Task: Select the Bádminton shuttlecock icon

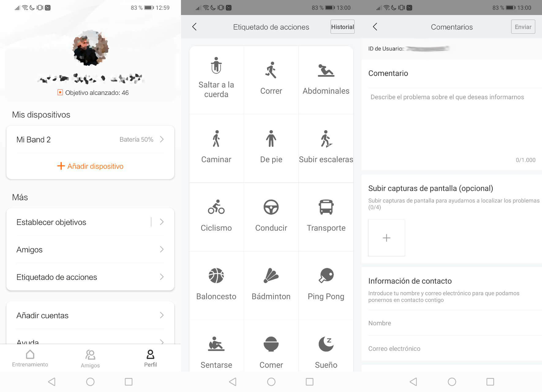Action: click(271, 275)
